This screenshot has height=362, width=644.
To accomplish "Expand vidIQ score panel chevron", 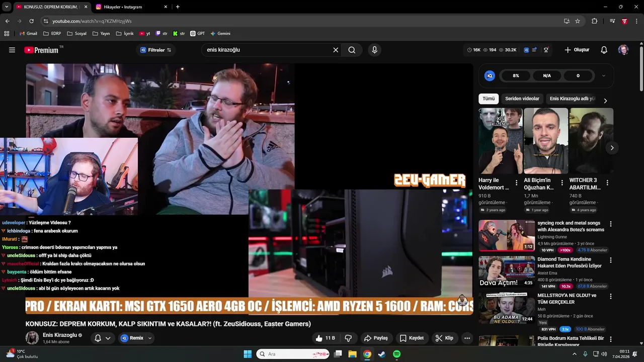I will click(x=604, y=75).
